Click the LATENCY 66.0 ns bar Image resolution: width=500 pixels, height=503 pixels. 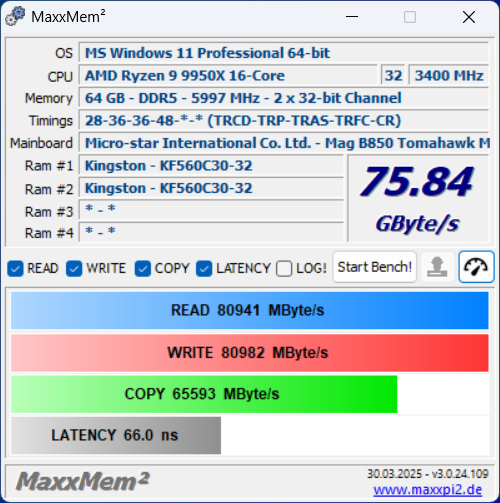(x=116, y=435)
